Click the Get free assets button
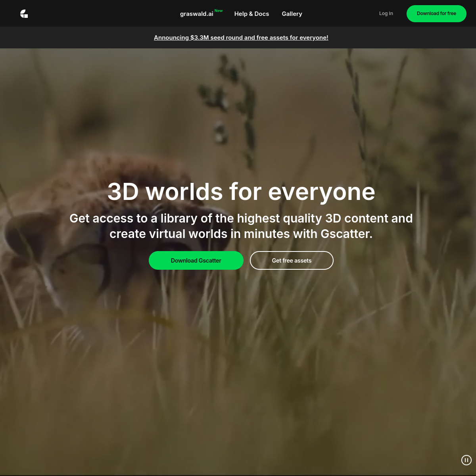Screen dimensions: 476x476 tap(292, 261)
